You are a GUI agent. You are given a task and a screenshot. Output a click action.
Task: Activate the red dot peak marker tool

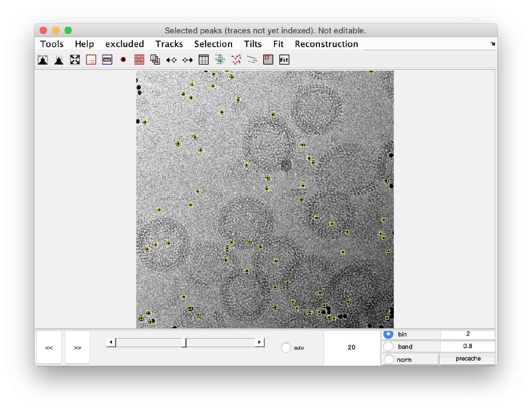tap(123, 59)
